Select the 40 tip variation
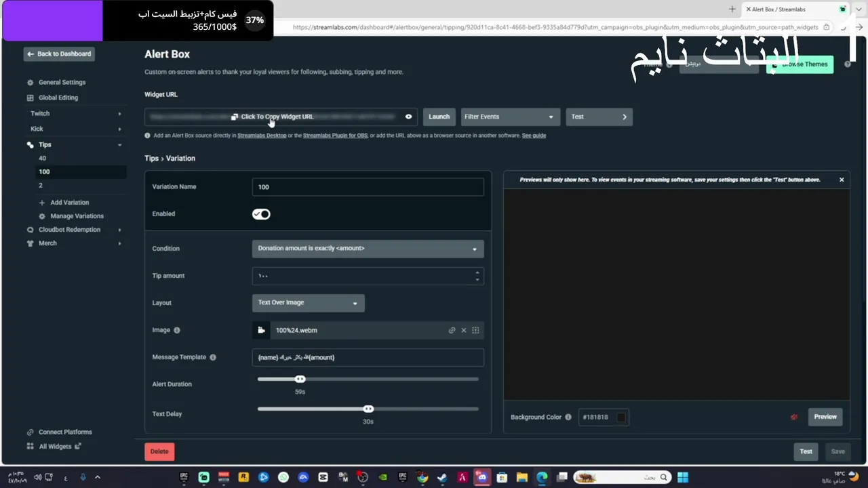This screenshot has height=488, width=868. coord(42,158)
